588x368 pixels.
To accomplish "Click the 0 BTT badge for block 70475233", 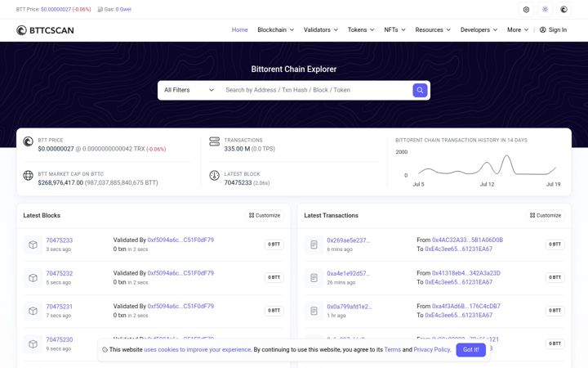I will point(274,245).
